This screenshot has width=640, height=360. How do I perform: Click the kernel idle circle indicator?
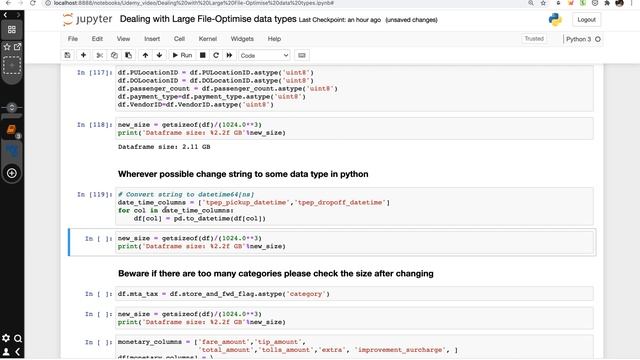coord(598,39)
